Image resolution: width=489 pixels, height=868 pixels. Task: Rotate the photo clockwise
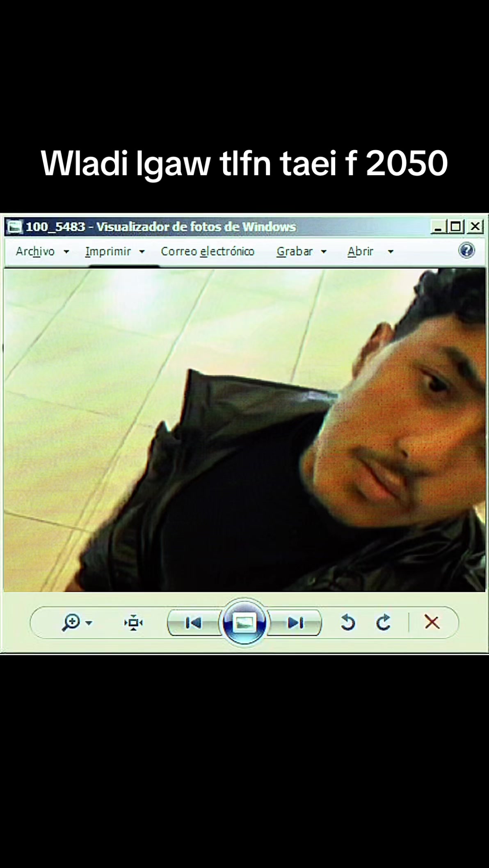coord(384,623)
